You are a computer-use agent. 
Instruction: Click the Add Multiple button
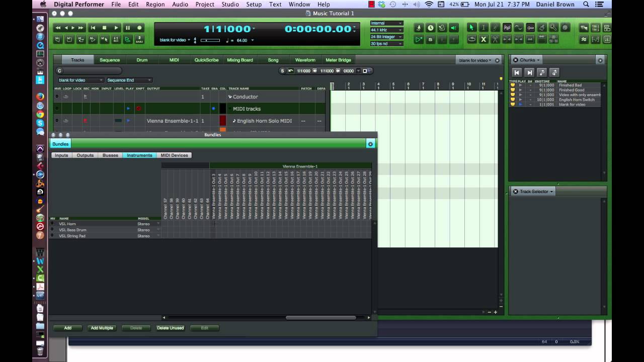(x=102, y=328)
